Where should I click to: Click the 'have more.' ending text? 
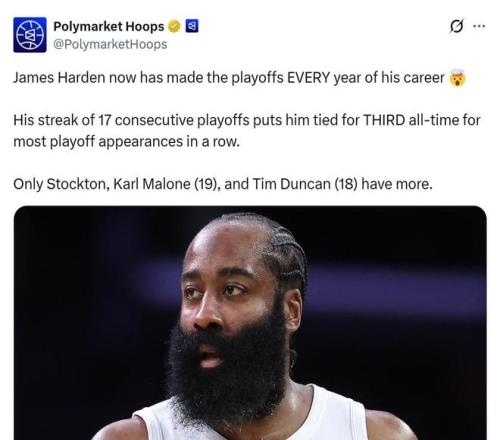click(x=397, y=184)
